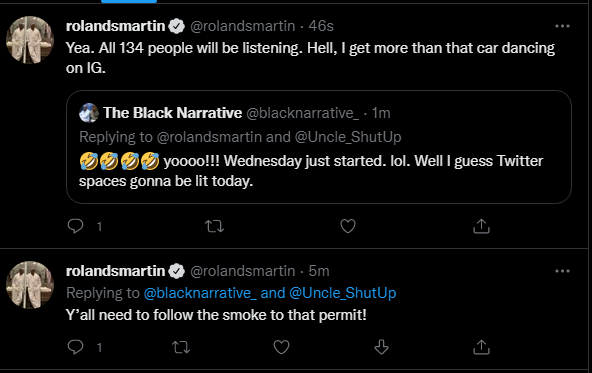Select the active tab indicator at top
The height and width of the screenshot is (373, 592).
coord(129,2)
